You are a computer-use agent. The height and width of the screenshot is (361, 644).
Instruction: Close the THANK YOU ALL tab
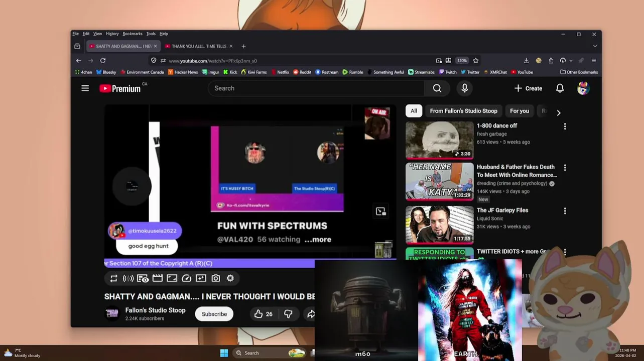click(x=231, y=46)
